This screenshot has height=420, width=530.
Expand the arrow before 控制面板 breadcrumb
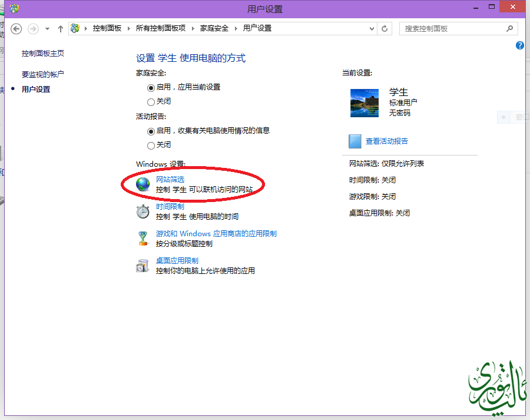coord(86,28)
